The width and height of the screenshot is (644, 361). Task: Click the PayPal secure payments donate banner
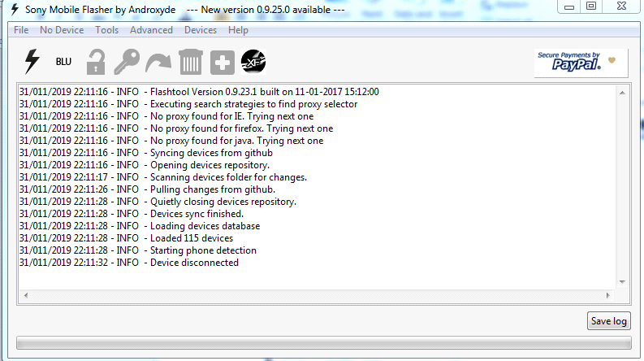pyautogui.click(x=581, y=63)
